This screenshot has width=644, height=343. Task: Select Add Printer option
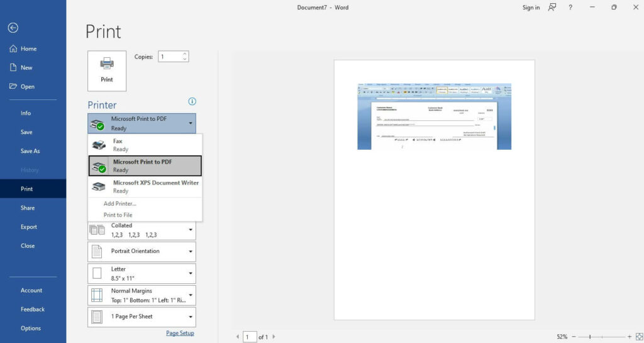(120, 203)
